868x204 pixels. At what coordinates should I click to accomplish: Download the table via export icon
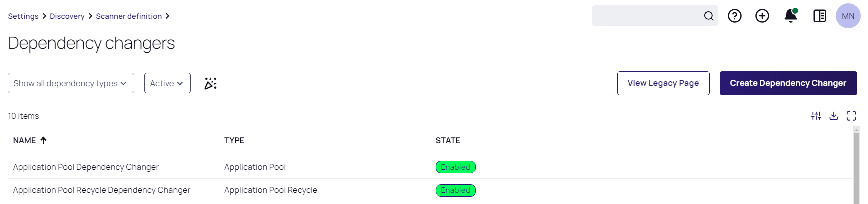(x=834, y=116)
